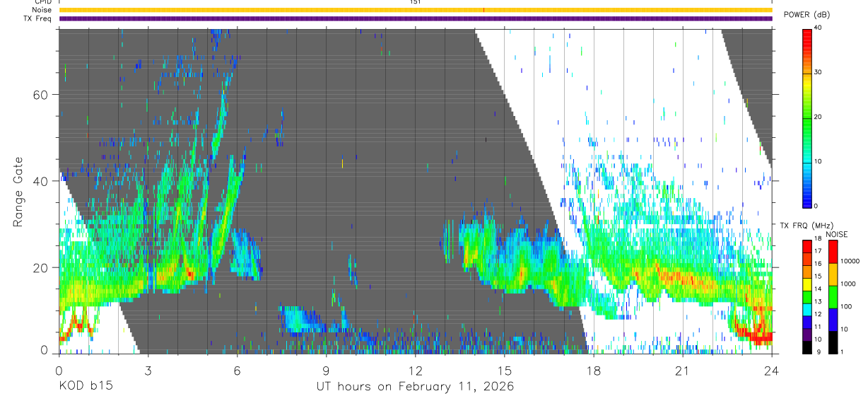Click the 10000 label in the NOISE legend

point(850,261)
